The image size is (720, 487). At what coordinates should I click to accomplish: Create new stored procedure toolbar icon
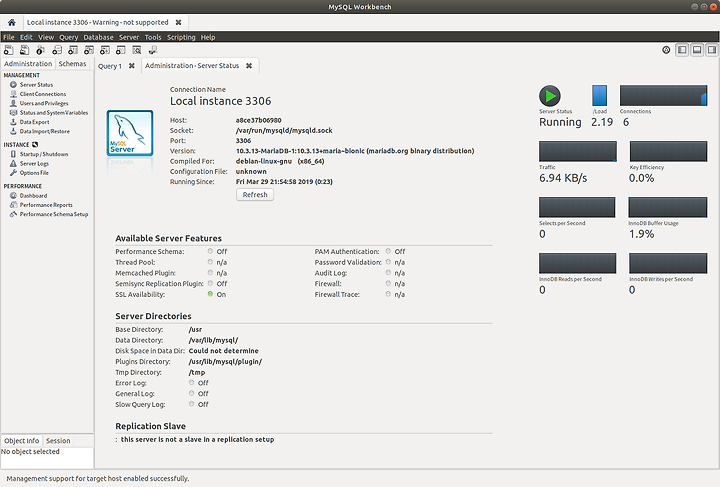click(x=105, y=50)
